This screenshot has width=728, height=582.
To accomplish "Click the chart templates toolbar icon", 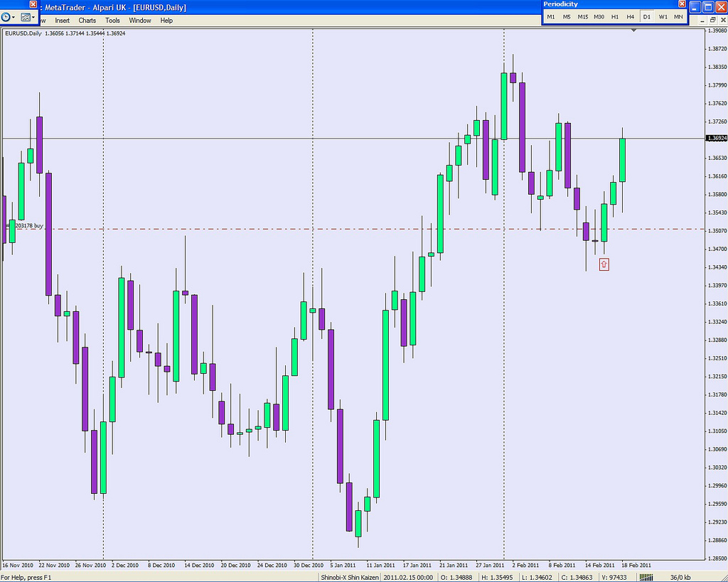I will click(x=26, y=17).
